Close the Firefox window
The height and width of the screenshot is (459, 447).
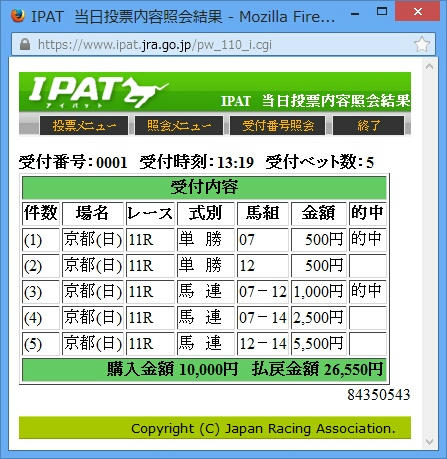tap(417, 12)
